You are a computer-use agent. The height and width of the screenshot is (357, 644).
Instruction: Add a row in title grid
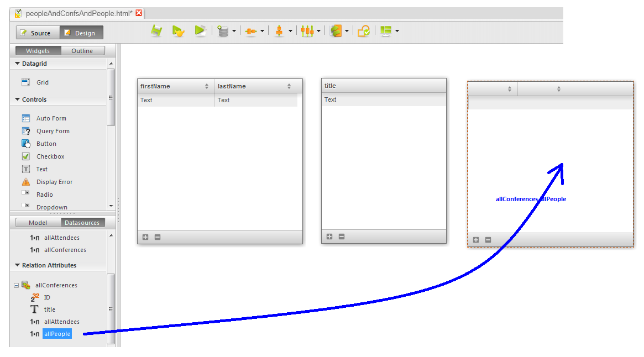[329, 237]
